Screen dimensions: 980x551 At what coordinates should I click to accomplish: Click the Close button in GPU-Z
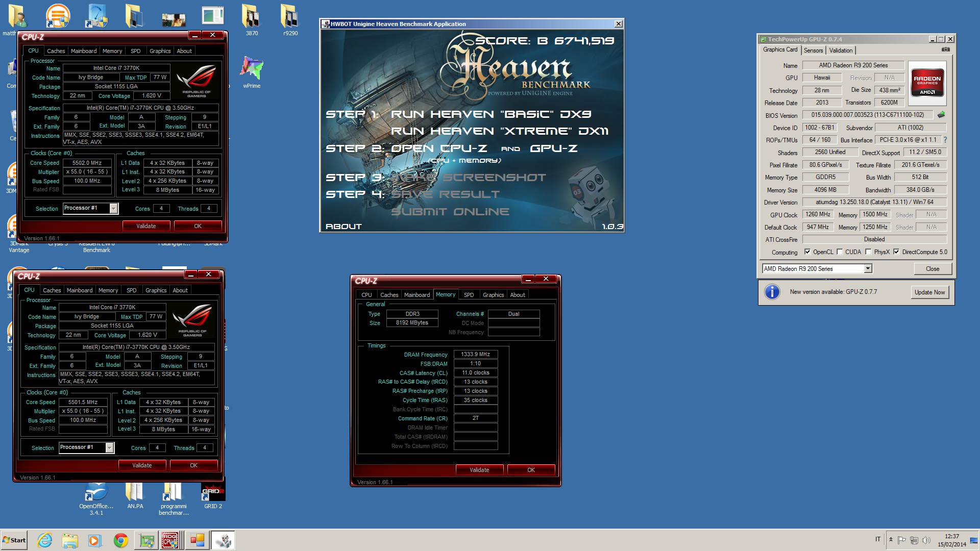(932, 269)
